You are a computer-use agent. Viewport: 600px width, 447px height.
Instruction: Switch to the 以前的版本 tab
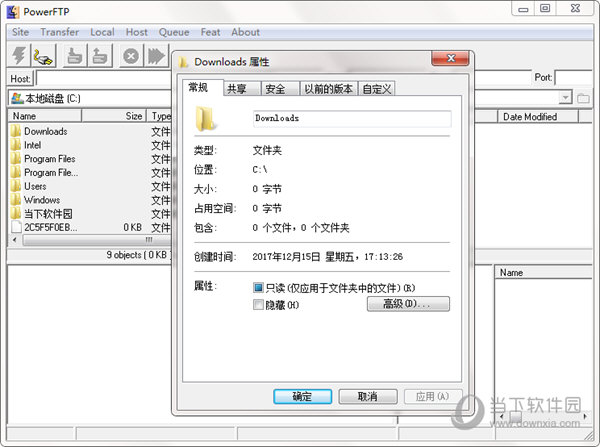pos(328,89)
